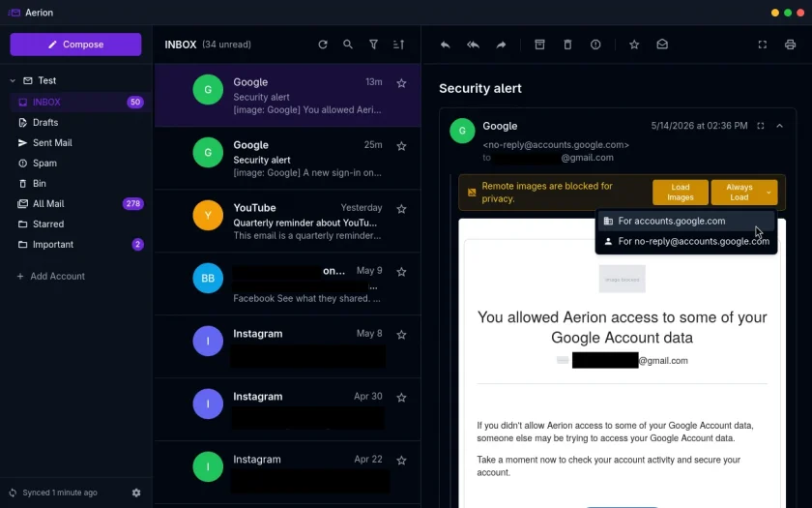The width and height of the screenshot is (812, 508).
Task: Open the 25m Google Security alert email
Action: tap(287, 159)
